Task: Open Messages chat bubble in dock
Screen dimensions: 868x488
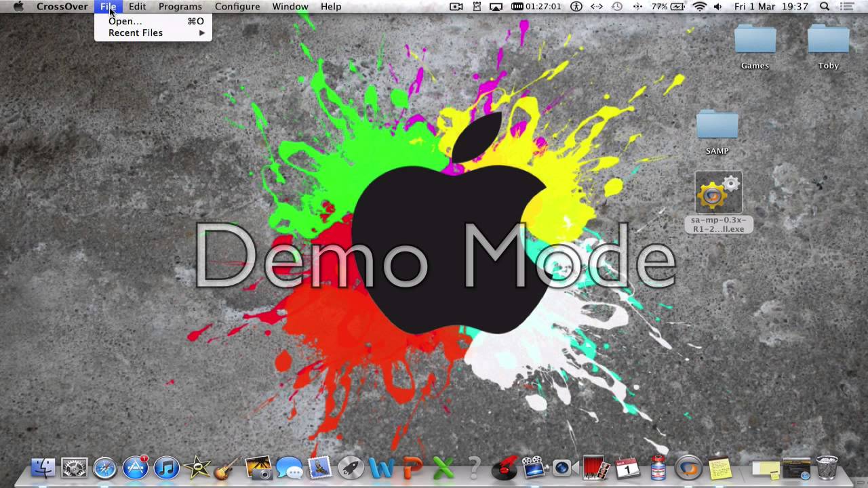Action: point(290,468)
